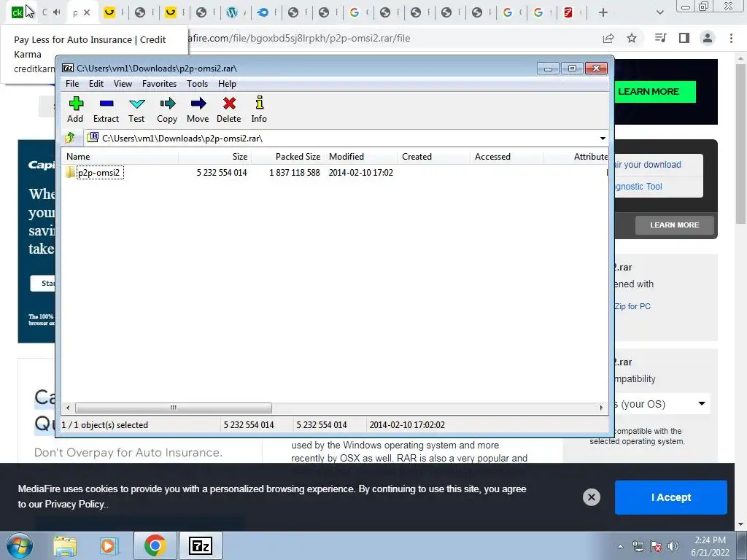Toggle the Chrome side panel

coord(684,38)
